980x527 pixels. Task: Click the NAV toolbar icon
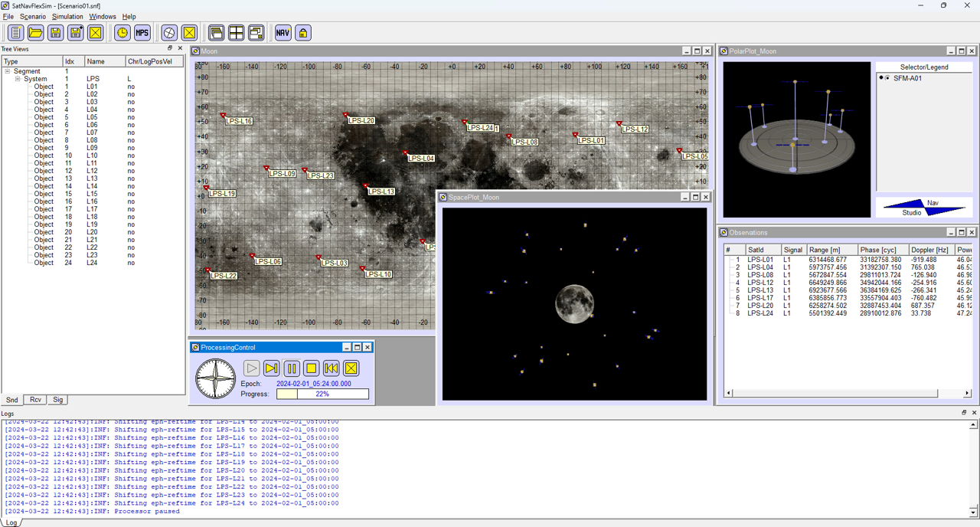(x=283, y=33)
